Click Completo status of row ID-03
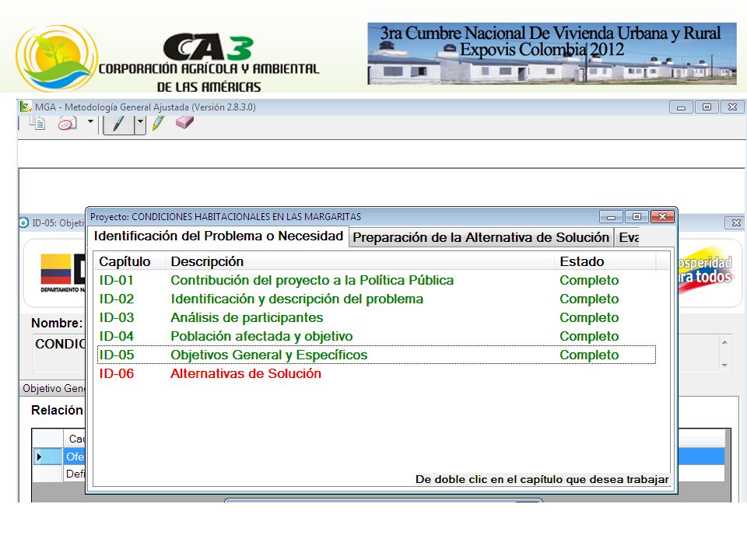Viewport: 747px width, 560px height. click(x=589, y=317)
